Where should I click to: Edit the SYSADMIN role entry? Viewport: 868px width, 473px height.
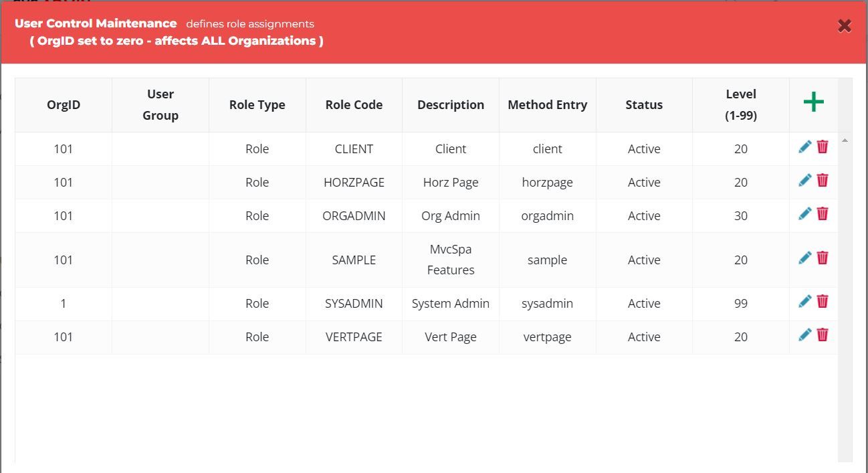tap(805, 301)
